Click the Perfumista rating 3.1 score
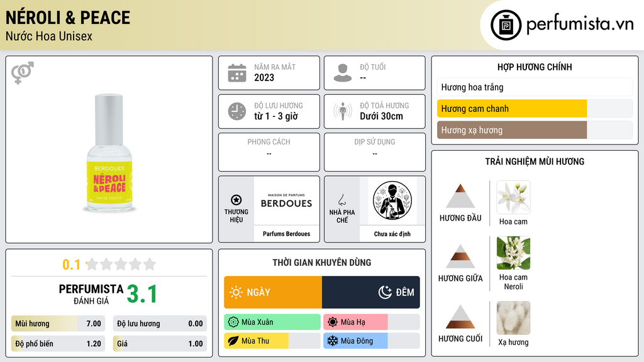 [142, 294]
